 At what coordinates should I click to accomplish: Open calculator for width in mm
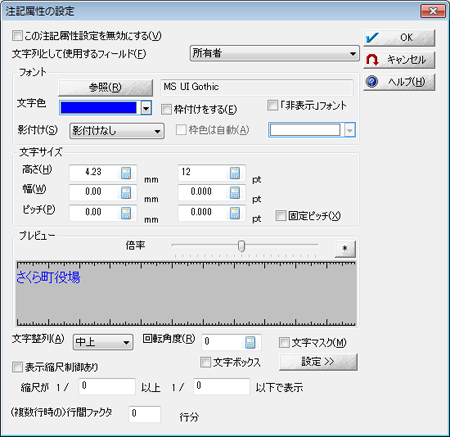pos(126,193)
